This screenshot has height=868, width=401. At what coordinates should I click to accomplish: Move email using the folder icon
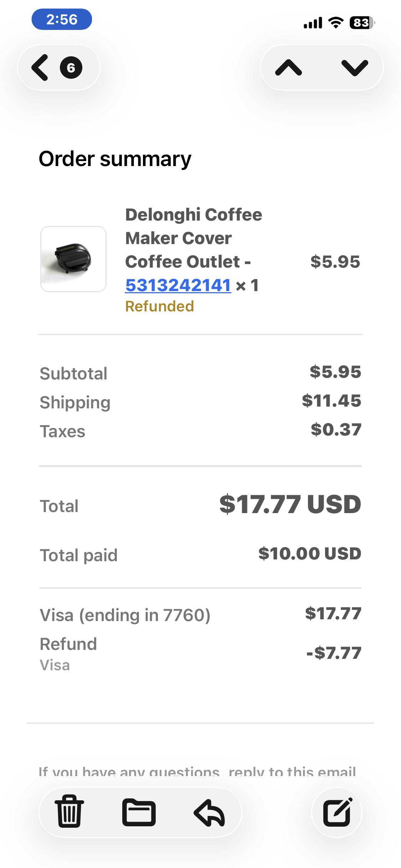coord(139,813)
